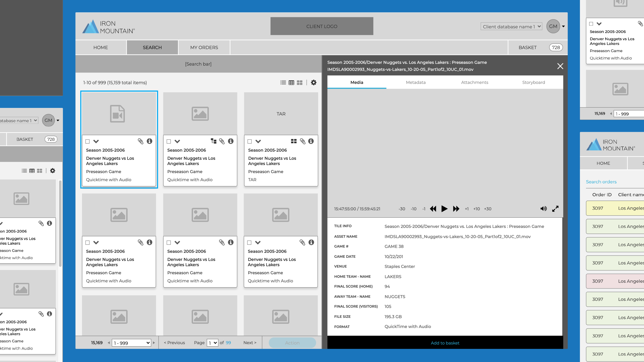Mute audio with the volume icon
This screenshot has height=362, width=644.
pos(543,209)
